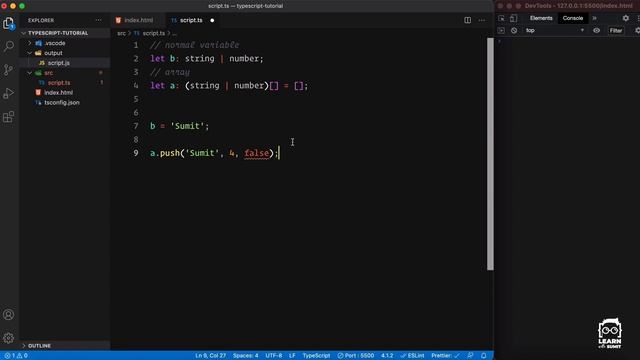640x360 pixels.
Task: Click 'Sumit' string on line 7
Action: pyautogui.click(x=187, y=126)
